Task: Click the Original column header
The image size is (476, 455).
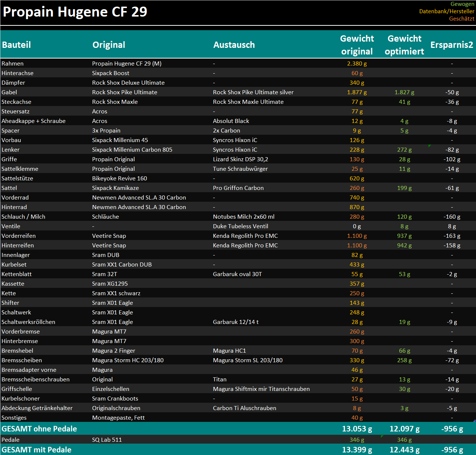Action: click(x=109, y=45)
